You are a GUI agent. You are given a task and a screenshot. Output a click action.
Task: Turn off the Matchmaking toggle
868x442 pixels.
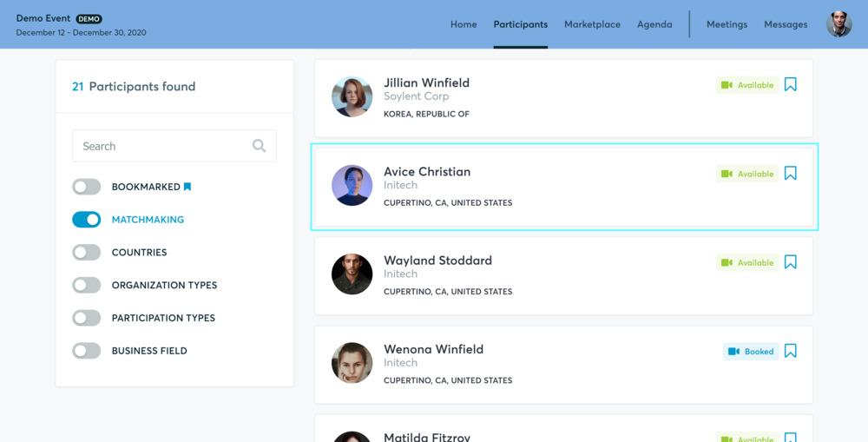coord(86,220)
